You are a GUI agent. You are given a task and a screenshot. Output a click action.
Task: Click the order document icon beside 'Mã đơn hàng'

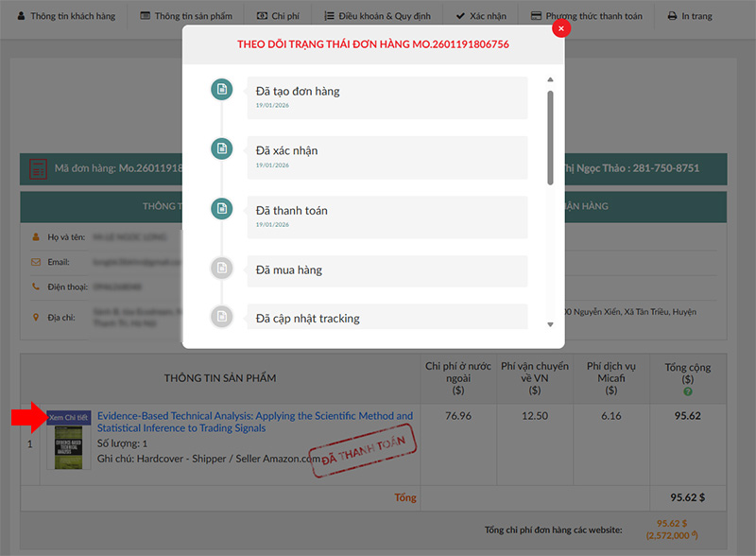tap(39, 168)
